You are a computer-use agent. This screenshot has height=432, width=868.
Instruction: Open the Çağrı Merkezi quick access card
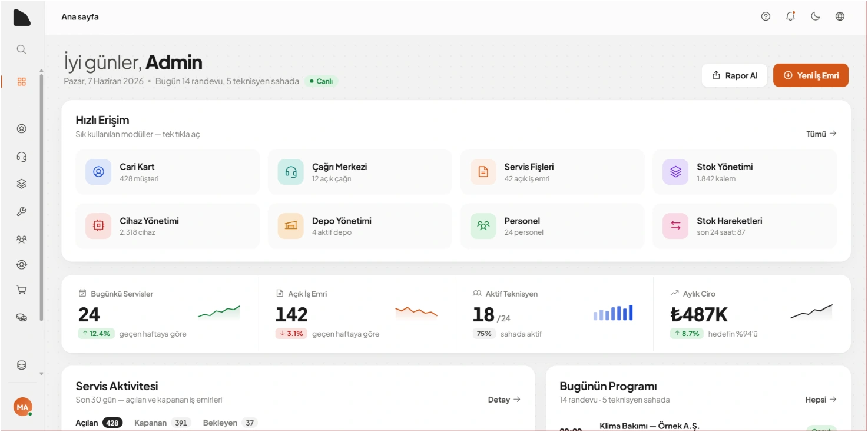click(360, 172)
